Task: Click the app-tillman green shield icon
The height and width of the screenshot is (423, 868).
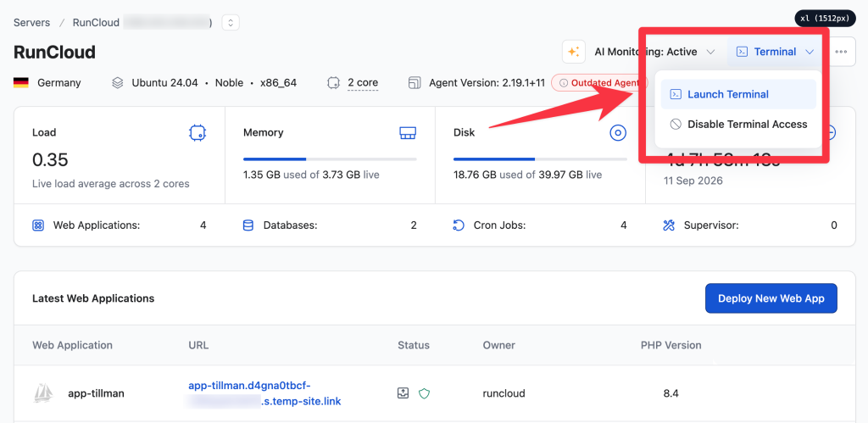Action: 424,393
